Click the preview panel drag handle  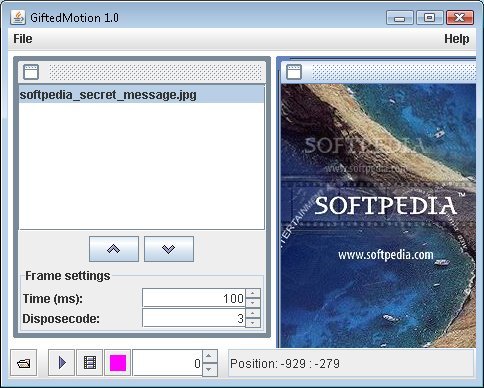pyautogui.click(x=394, y=72)
